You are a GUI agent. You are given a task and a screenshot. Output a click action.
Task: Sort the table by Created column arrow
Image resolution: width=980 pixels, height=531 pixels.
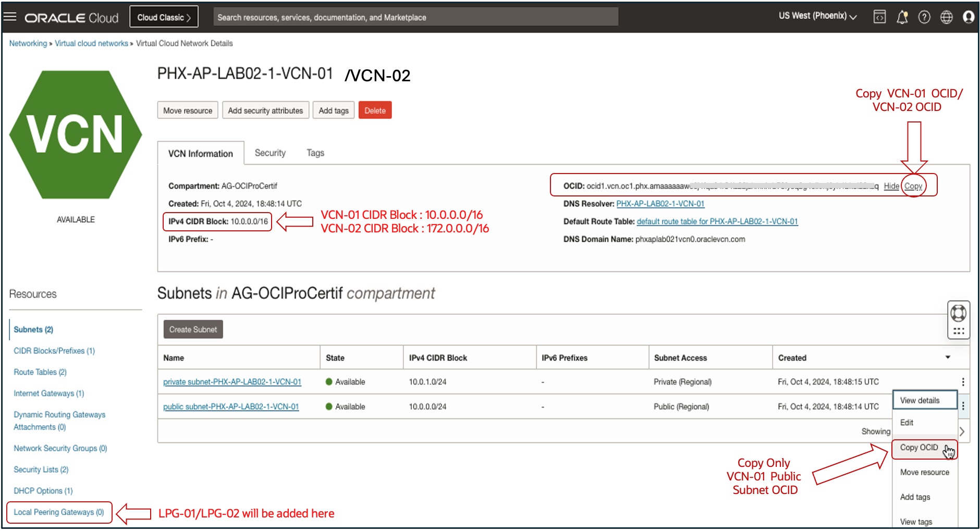pos(948,357)
